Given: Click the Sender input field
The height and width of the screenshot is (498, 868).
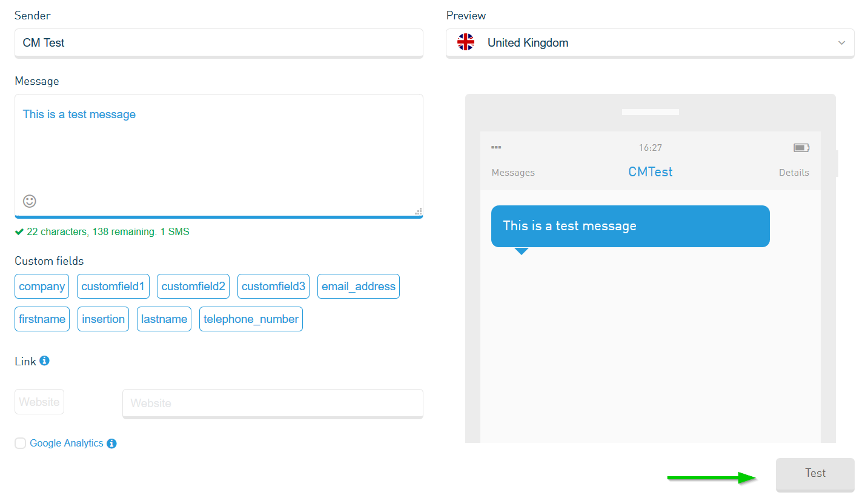Looking at the screenshot, I should (x=219, y=43).
